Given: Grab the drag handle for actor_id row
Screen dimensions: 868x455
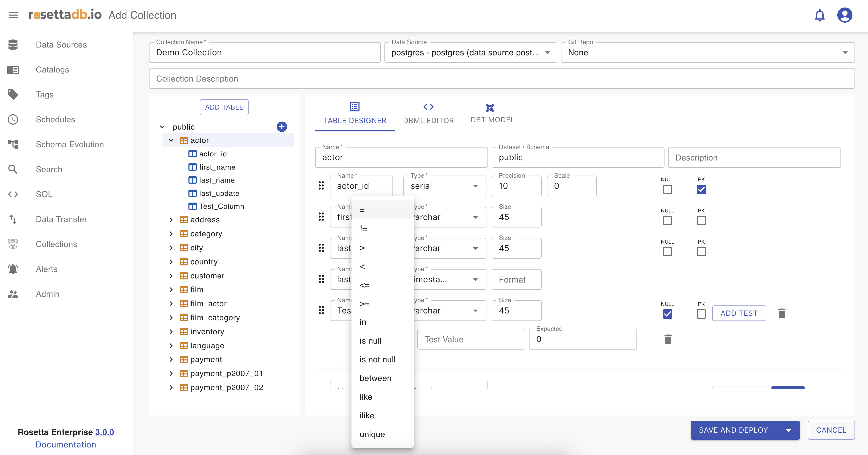Looking at the screenshot, I should tap(321, 186).
